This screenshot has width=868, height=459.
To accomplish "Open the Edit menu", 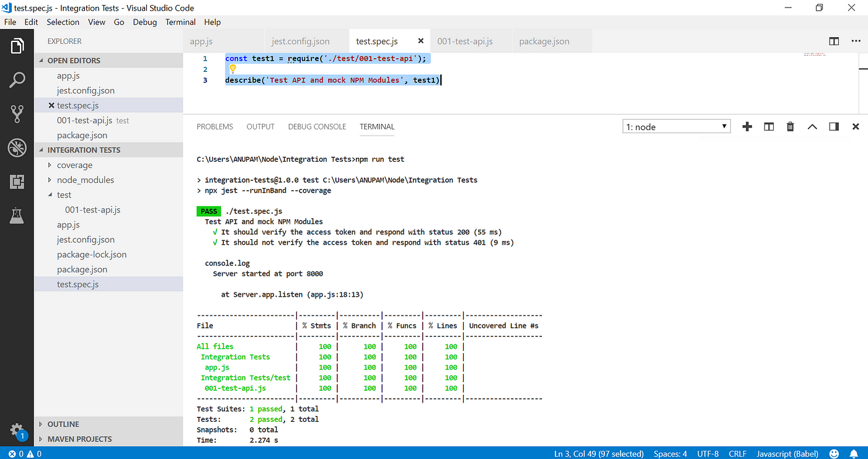I will 31,22.
